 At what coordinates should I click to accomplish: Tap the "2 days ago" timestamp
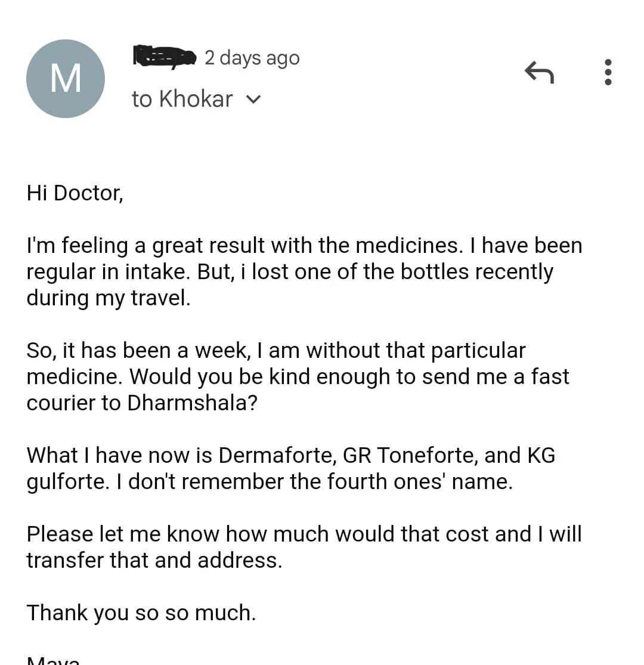click(252, 58)
